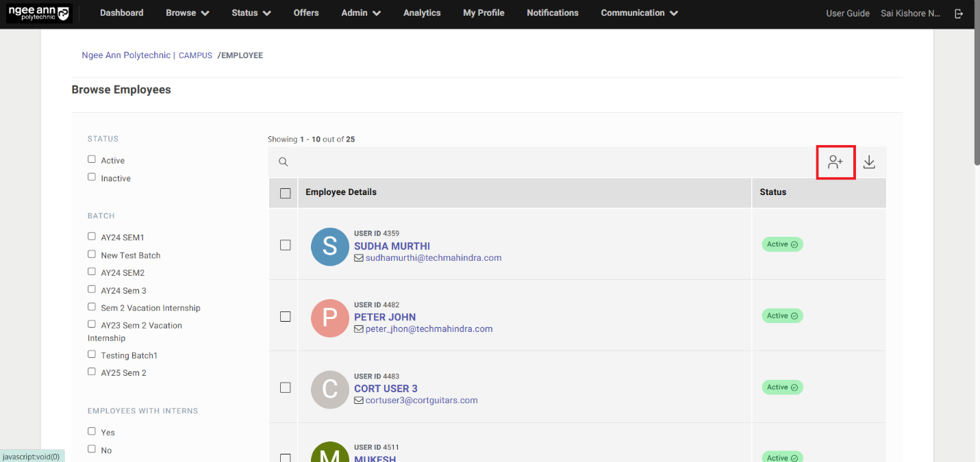
Task: Click the peter_jhon@techmahindra.com email link
Action: [x=429, y=329]
